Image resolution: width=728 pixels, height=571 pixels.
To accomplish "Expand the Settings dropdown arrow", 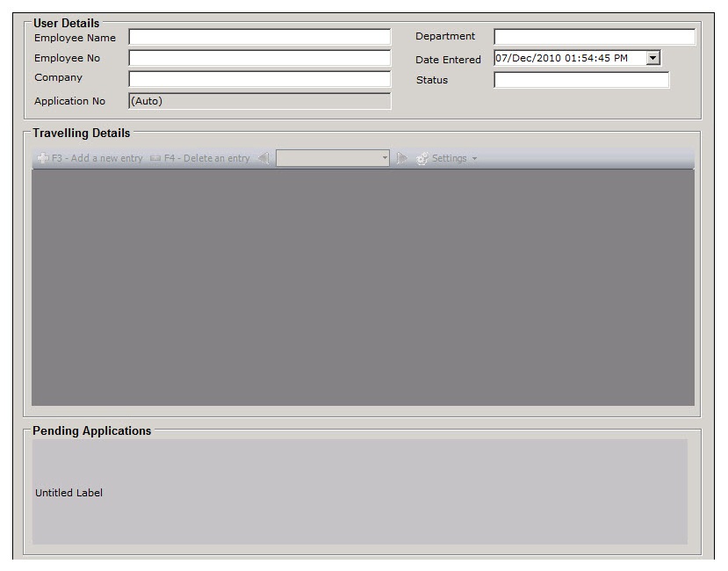I will pyautogui.click(x=474, y=159).
